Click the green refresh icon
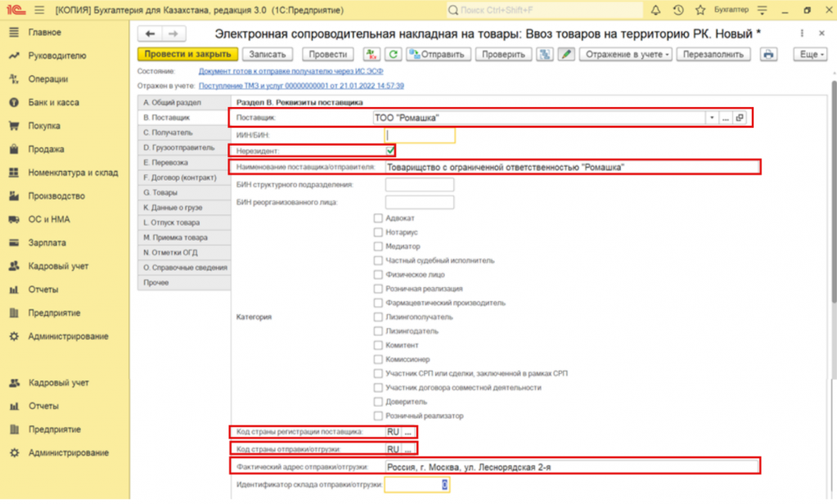Image resolution: width=837 pixels, height=504 pixels. pyautogui.click(x=394, y=54)
